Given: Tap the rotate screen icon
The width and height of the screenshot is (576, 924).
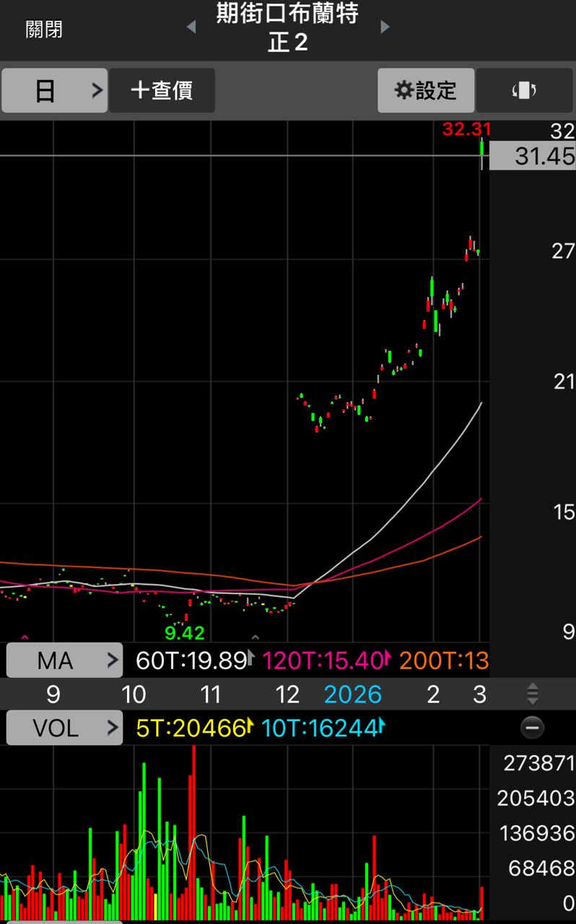Looking at the screenshot, I should [525, 90].
